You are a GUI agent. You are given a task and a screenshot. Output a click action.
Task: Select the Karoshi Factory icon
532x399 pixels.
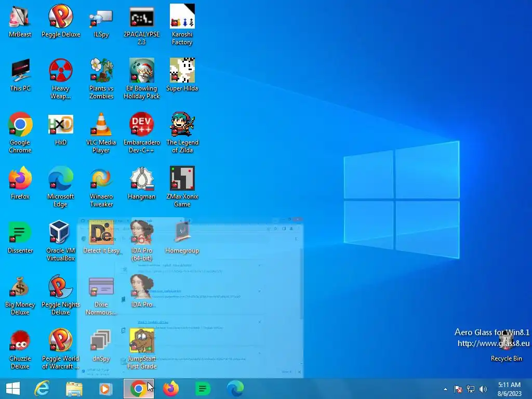coord(182,24)
